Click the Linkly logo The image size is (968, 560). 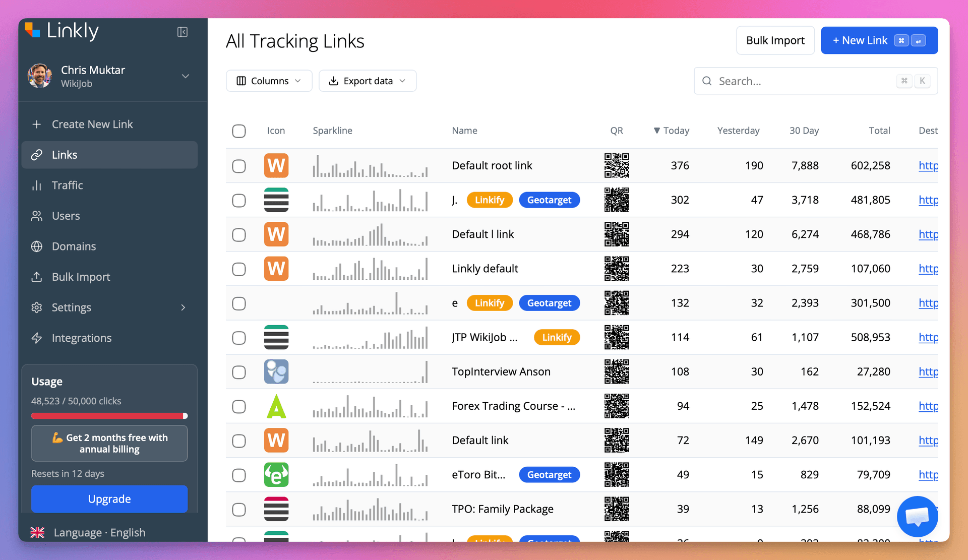[x=62, y=31]
